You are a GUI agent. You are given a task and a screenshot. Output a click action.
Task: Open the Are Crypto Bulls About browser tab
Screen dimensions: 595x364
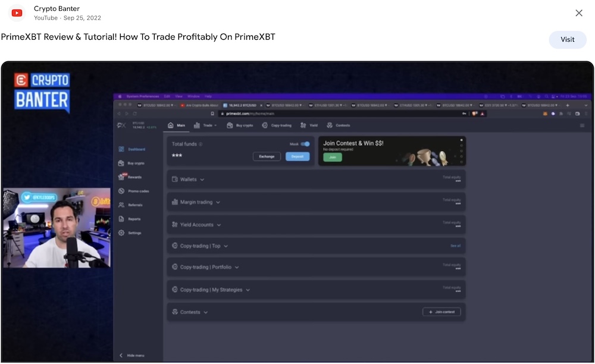(x=199, y=105)
